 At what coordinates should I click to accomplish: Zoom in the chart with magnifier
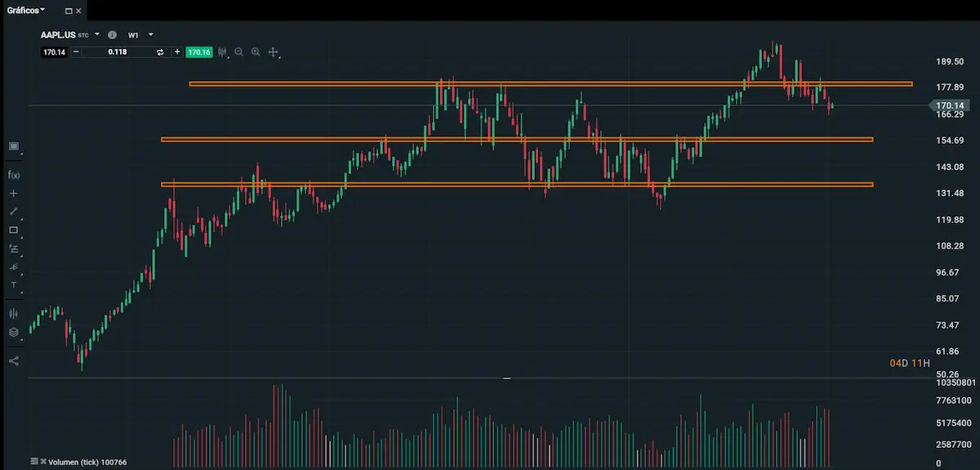[256, 52]
